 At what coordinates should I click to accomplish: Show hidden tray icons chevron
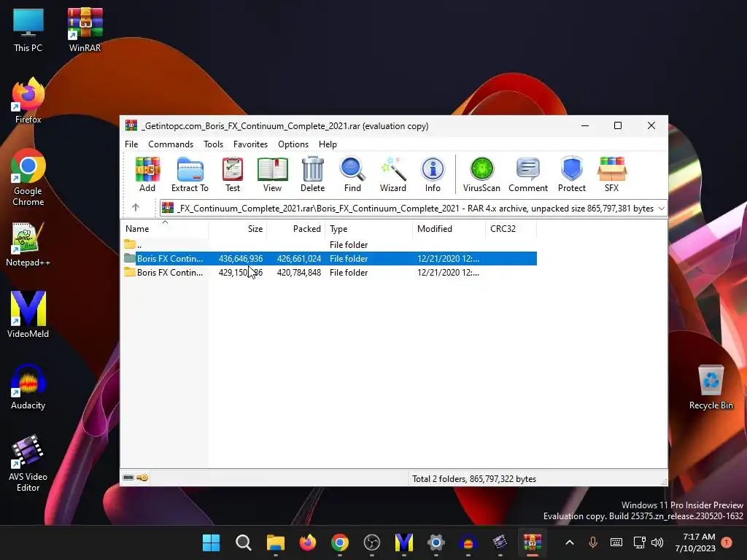[x=570, y=542]
